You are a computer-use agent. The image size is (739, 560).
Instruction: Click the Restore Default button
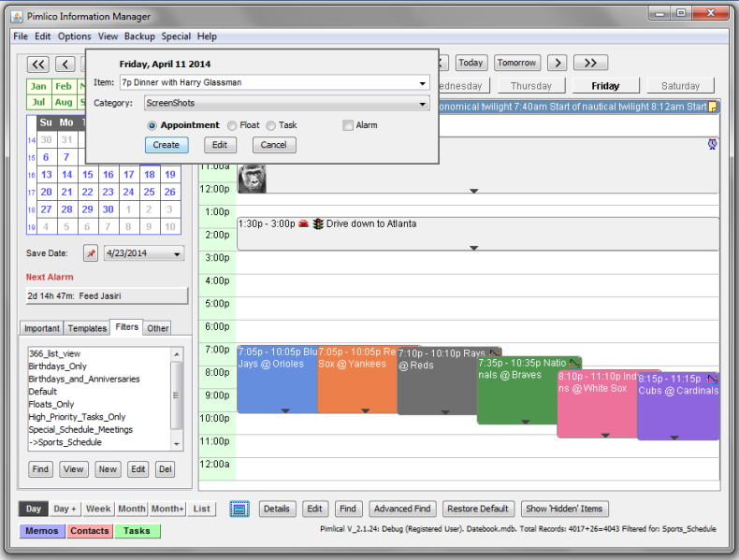point(478,509)
